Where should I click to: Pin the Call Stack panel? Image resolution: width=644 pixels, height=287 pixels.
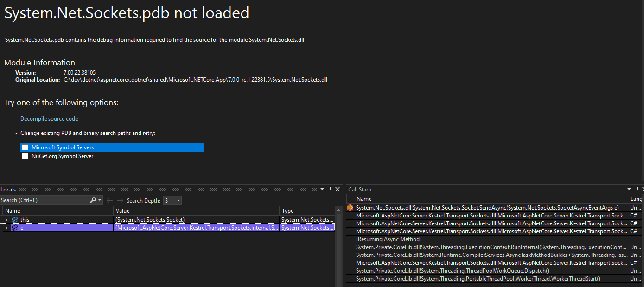pyautogui.click(x=636, y=189)
